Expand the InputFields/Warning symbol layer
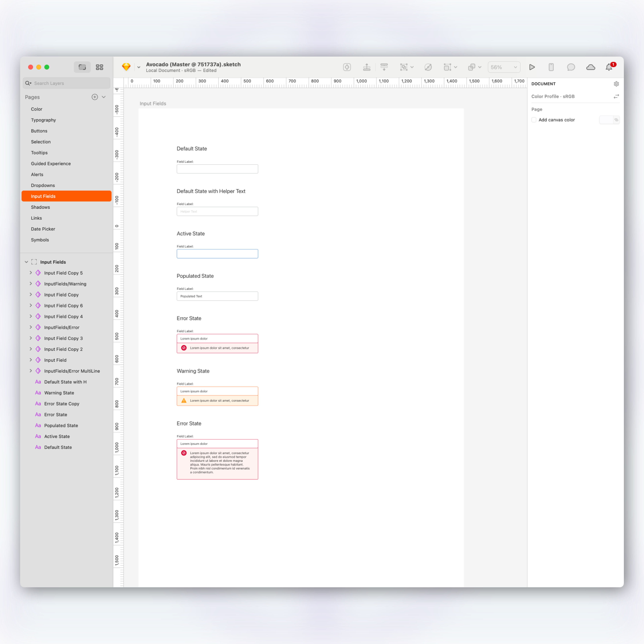Image resolution: width=644 pixels, height=644 pixels. click(x=31, y=284)
